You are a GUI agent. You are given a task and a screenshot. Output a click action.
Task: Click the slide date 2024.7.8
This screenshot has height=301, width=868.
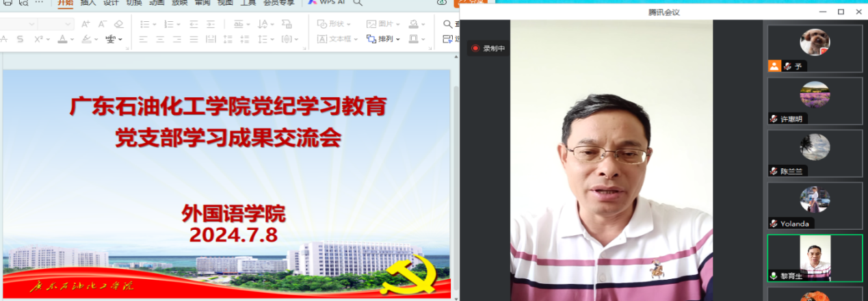(234, 235)
